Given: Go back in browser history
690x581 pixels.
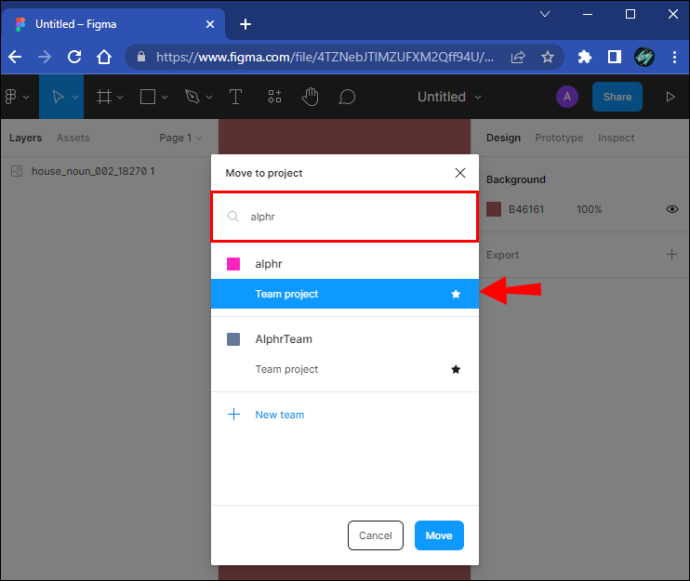Looking at the screenshot, I should click(15, 57).
